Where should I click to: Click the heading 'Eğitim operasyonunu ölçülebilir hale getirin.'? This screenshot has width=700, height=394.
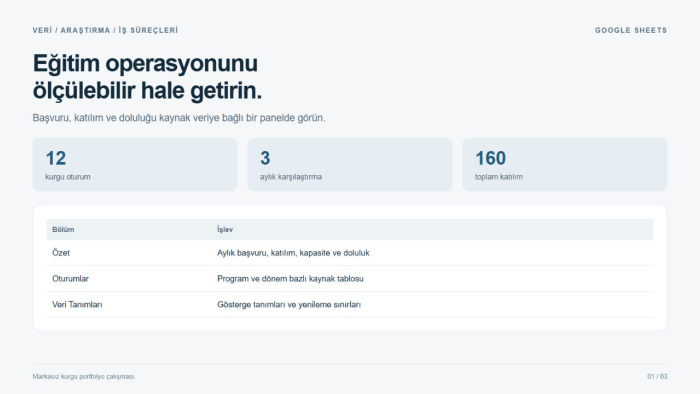pos(147,77)
